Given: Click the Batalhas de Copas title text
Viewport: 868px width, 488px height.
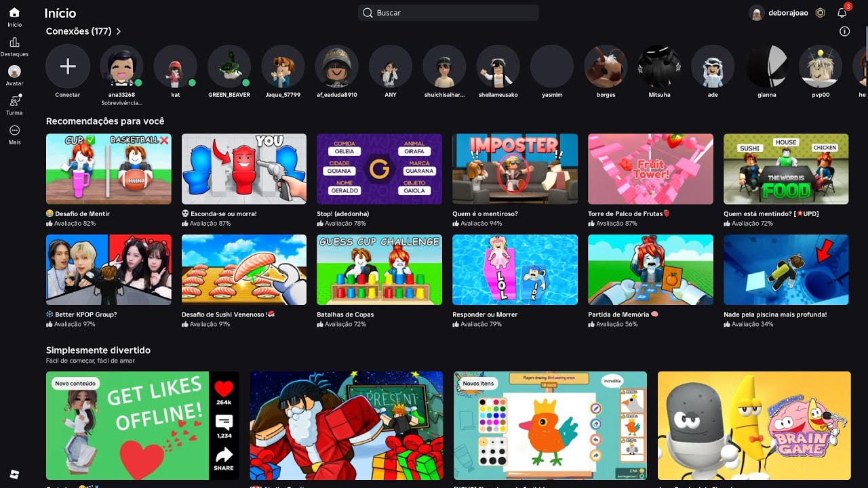Looking at the screenshot, I should click(345, 314).
